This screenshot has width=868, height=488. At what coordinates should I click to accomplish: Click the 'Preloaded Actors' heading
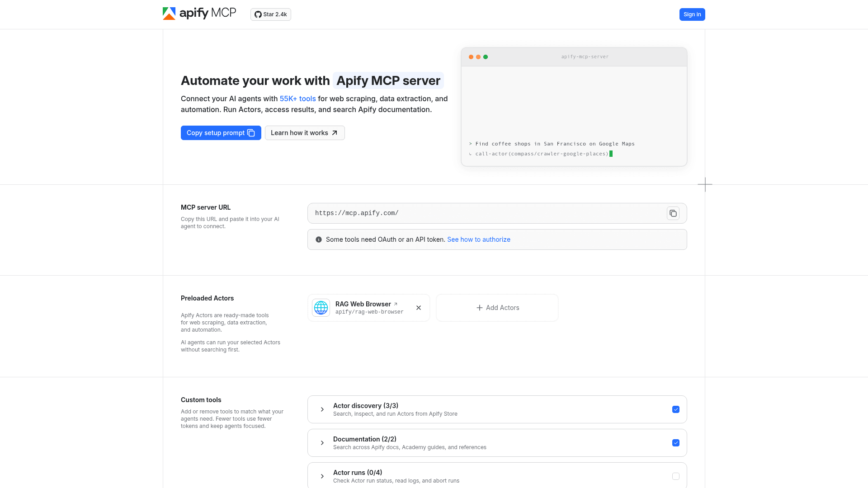tap(208, 298)
